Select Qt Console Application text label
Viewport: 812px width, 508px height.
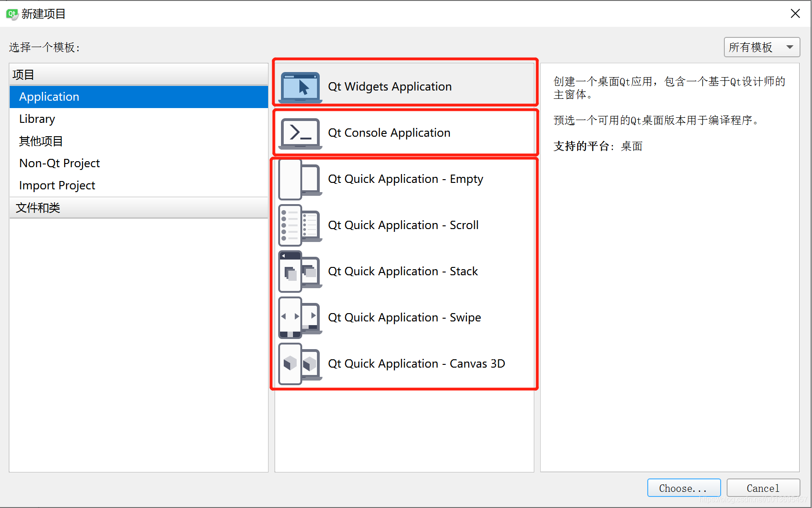(x=389, y=133)
